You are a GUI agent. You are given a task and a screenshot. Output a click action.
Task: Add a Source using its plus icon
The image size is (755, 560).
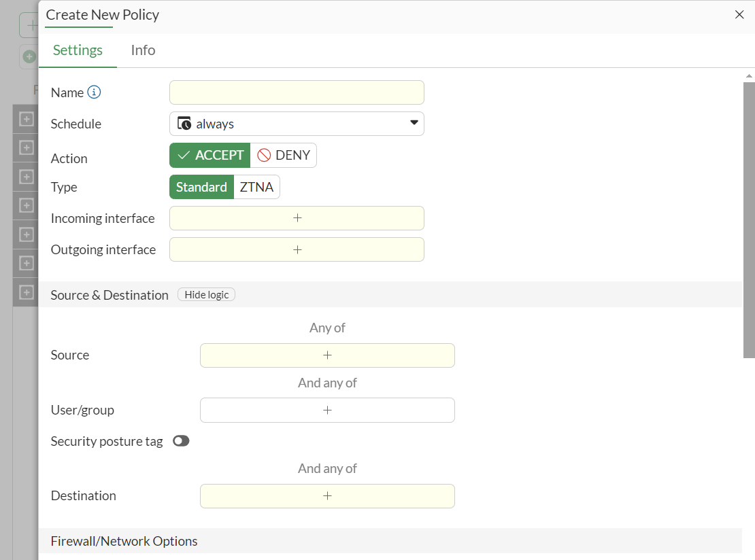pos(327,355)
